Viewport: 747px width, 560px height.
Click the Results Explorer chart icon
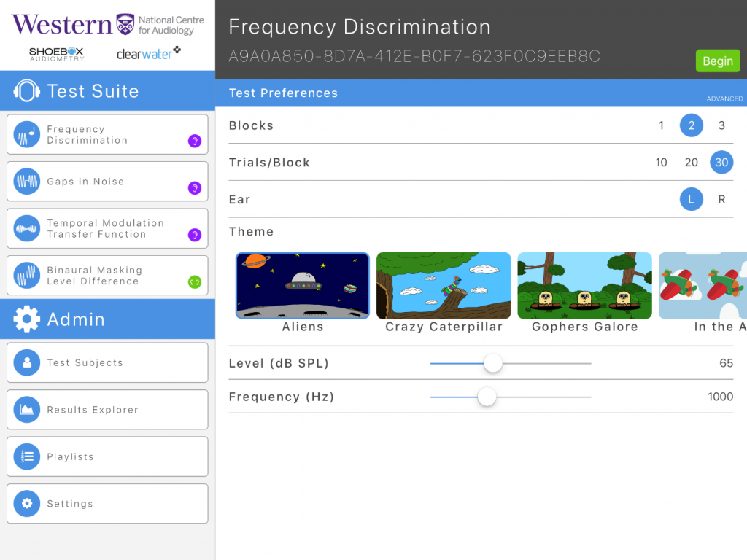coord(27,410)
